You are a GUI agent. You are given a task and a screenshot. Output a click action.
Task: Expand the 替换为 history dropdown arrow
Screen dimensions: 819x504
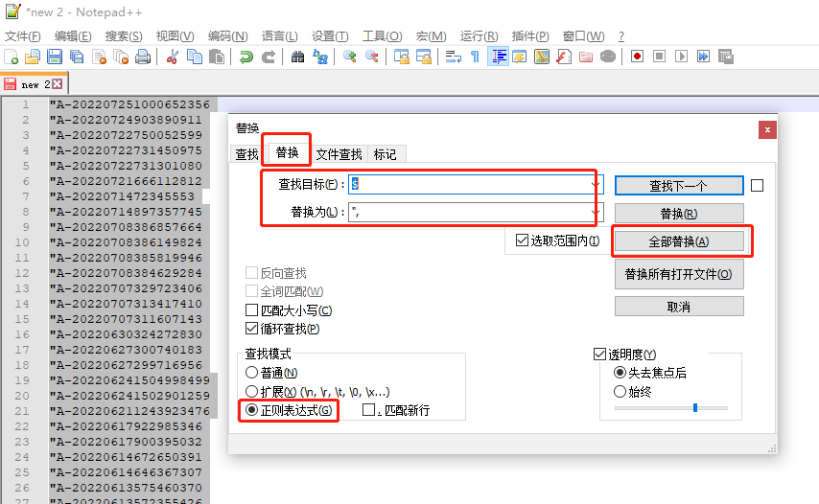click(x=596, y=212)
